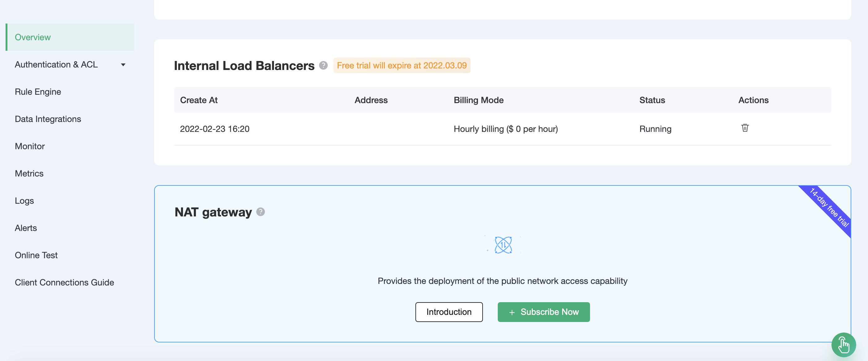Screen dimensions: 868x361
Task: Open the Overview sidebar item
Action: [70, 37]
